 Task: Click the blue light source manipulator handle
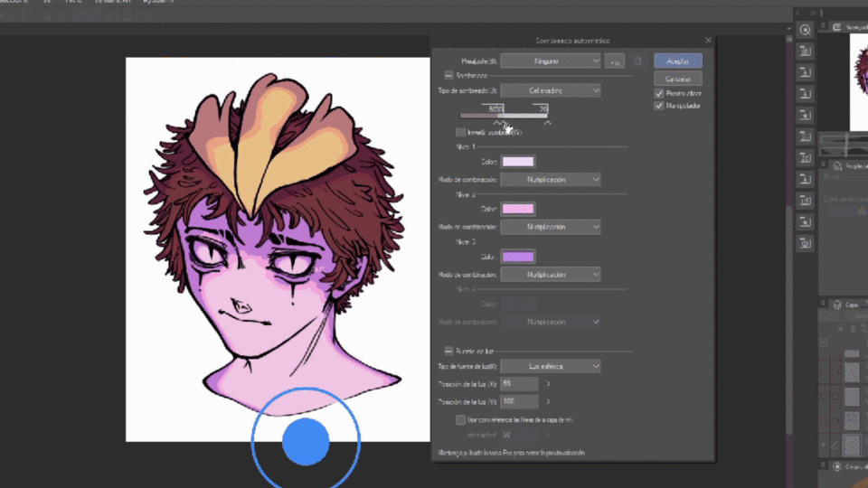coord(306,442)
